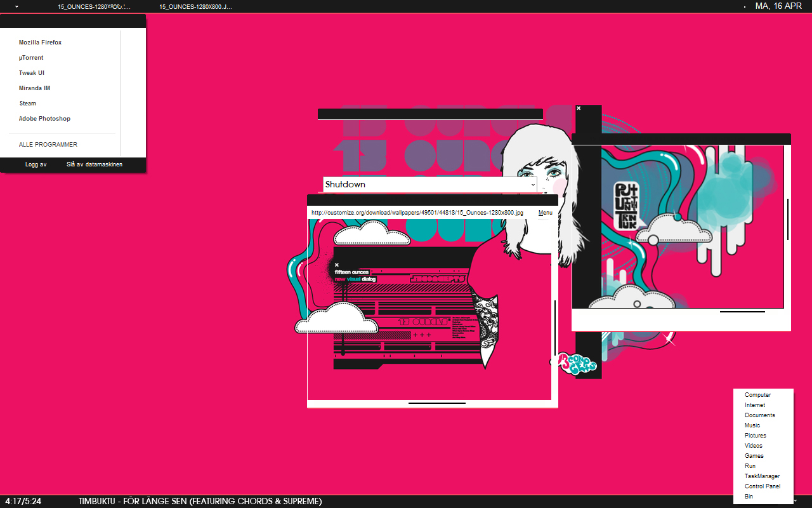Open the Shutdown dropdown
This screenshot has width=812, height=508.
[430, 184]
